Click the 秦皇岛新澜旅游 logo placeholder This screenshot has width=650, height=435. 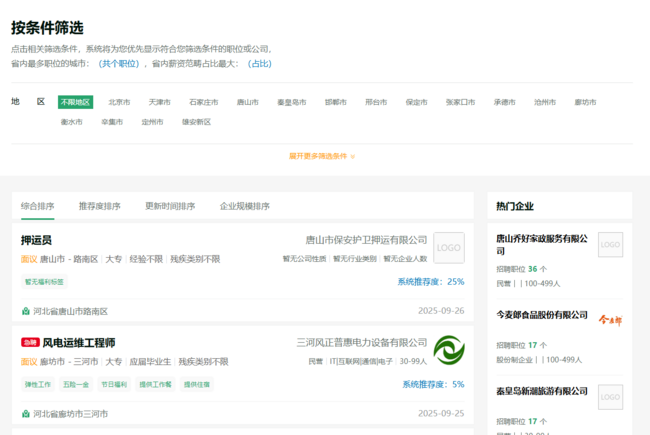pos(610,397)
